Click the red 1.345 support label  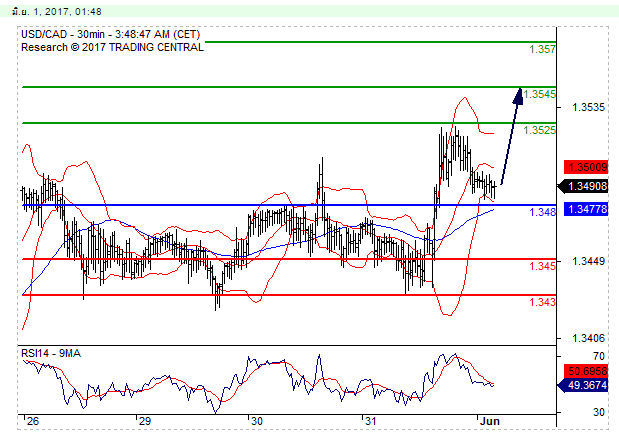[542, 266]
